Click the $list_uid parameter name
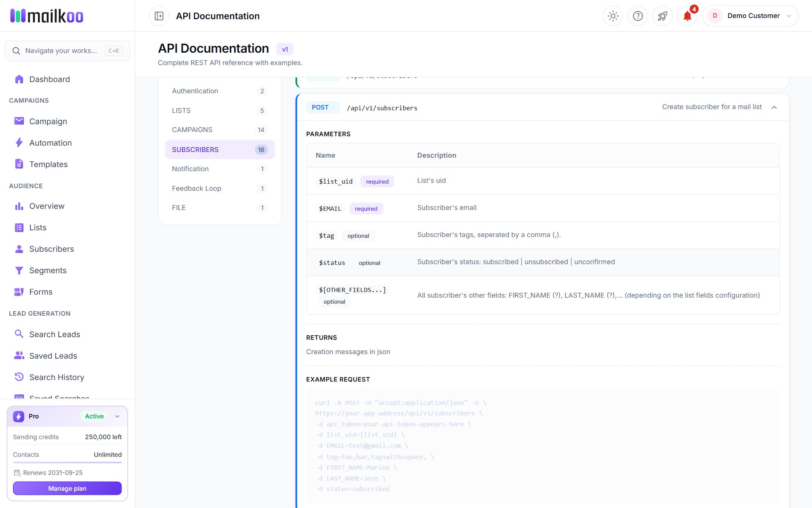 [336, 181]
